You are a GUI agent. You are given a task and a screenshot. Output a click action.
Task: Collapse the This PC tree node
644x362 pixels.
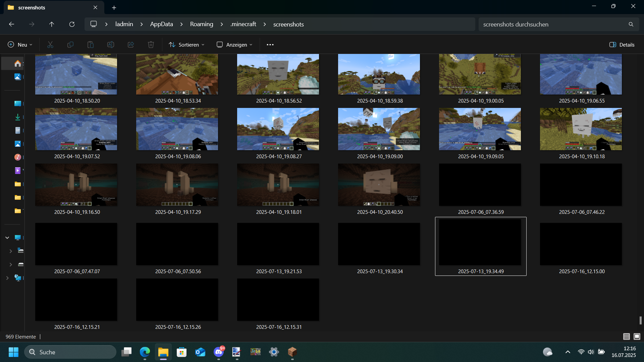(7, 238)
